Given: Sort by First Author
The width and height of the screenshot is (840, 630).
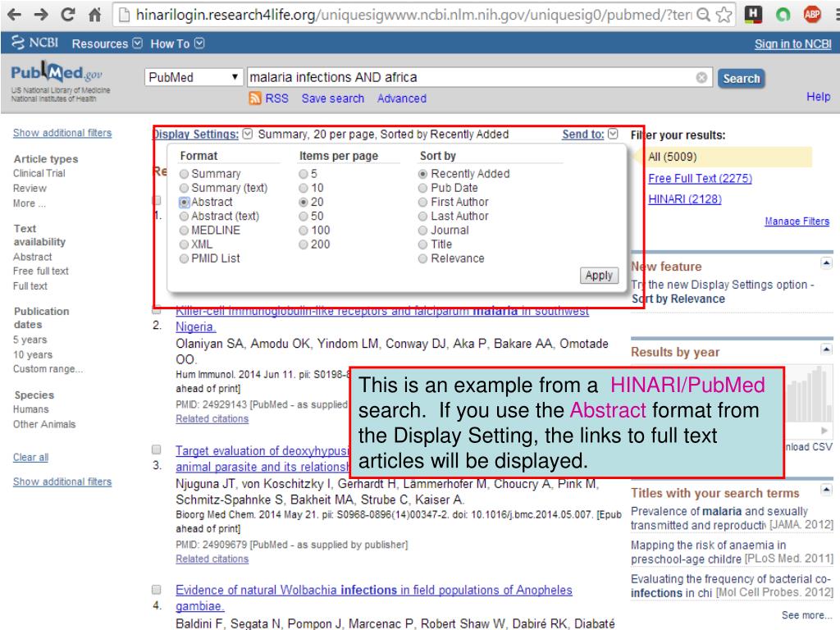Looking at the screenshot, I should tap(422, 202).
